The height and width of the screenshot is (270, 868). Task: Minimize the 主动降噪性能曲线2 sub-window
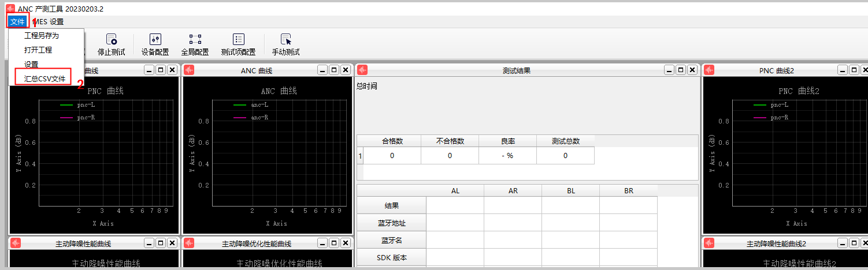pos(843,243)
